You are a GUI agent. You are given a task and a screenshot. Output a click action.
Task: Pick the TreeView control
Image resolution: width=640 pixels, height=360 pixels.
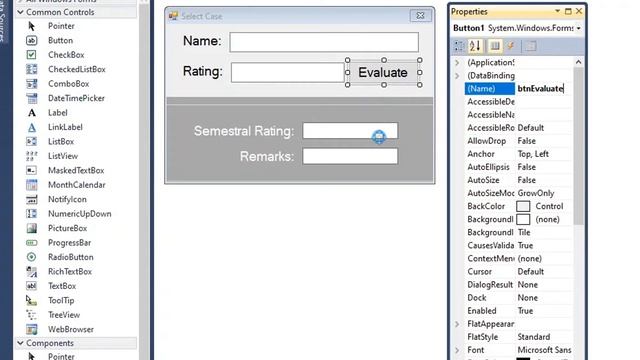pyautogui.click(x=64, y=315)
